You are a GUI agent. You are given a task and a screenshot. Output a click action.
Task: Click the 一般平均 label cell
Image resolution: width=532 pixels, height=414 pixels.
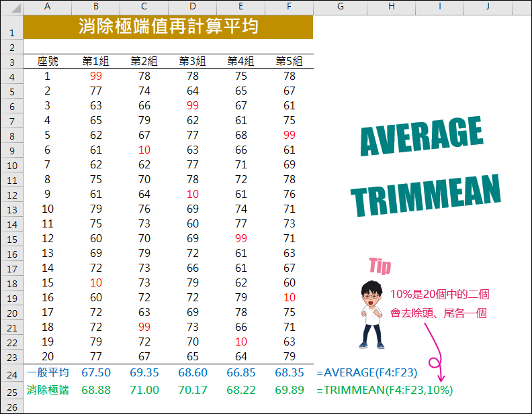[x=48, y=372]
